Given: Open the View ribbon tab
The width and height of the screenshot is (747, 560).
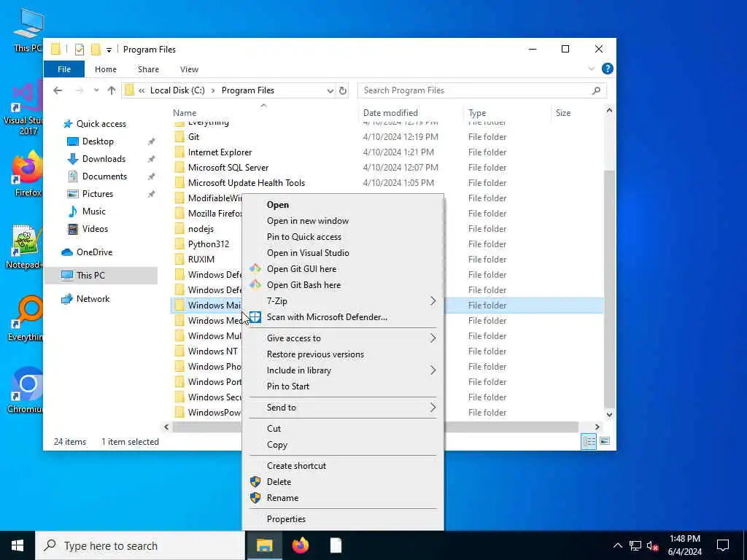Looking at the screenshot, I should 189,69.
